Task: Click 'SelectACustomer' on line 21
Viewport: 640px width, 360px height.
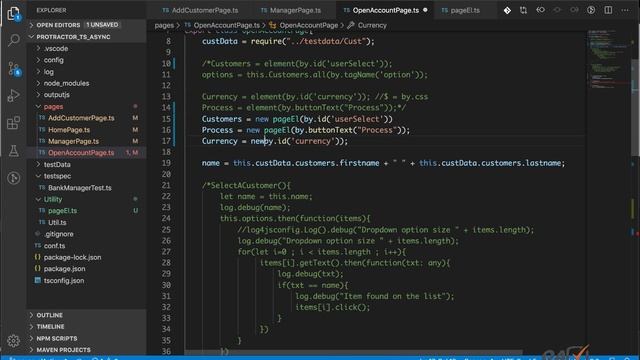Action: (x=244, y=185)
